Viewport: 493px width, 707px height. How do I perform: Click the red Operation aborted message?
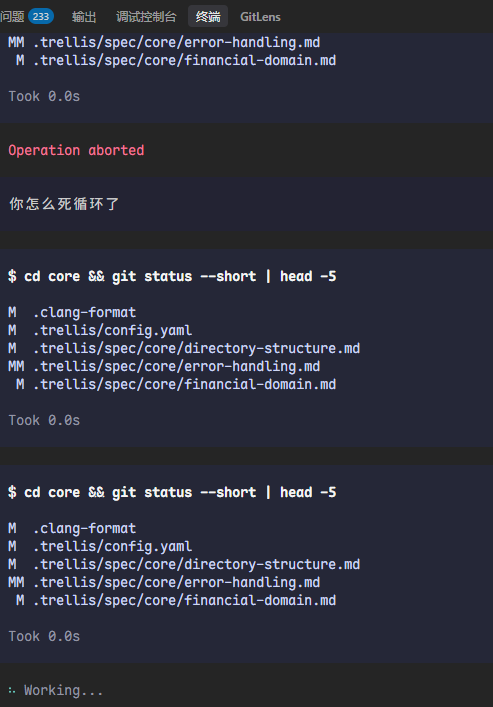(x=76, y=150)
